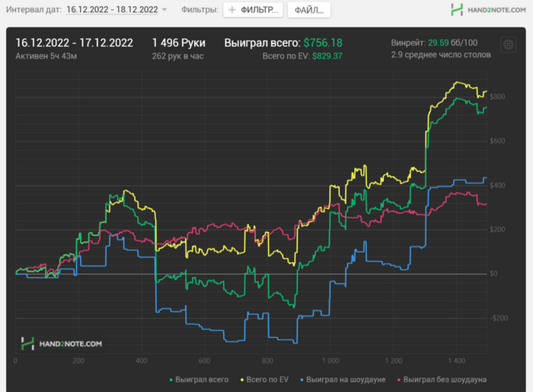Click the 400 x-axis label
The width and height of the screenshot is (533, 392).
coord(142,361)
